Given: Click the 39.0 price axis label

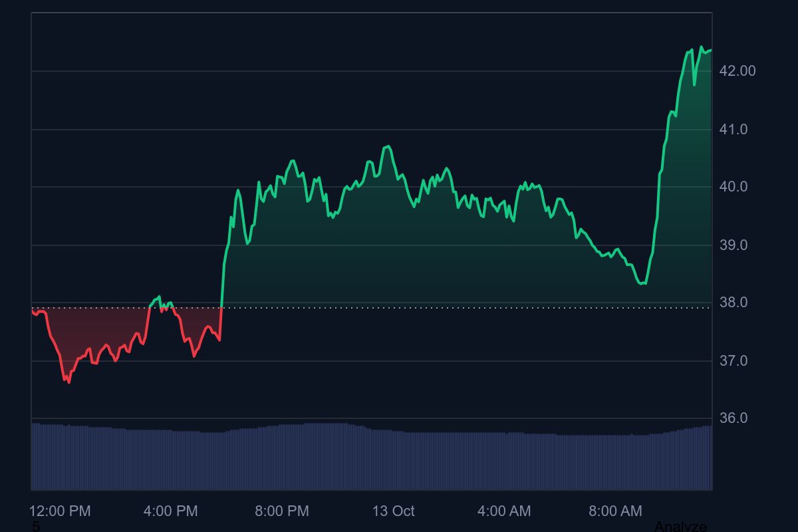Looking at the screenshot, I should pyautogui.click(x=733, y=245).
